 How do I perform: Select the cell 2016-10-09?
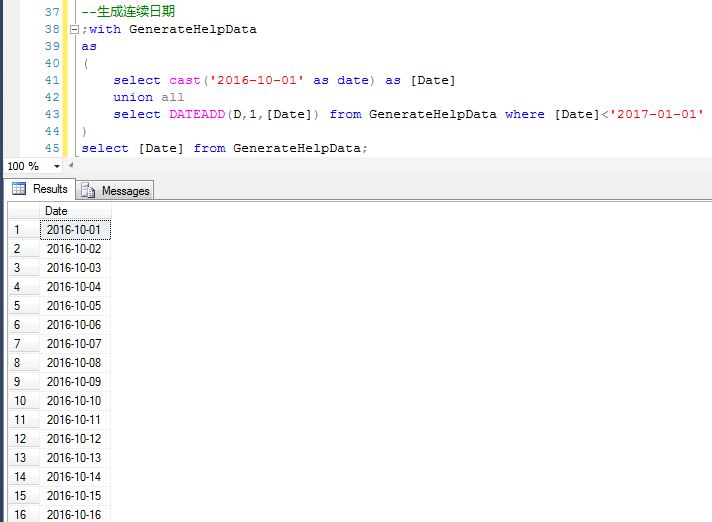[x=75, y=382]
